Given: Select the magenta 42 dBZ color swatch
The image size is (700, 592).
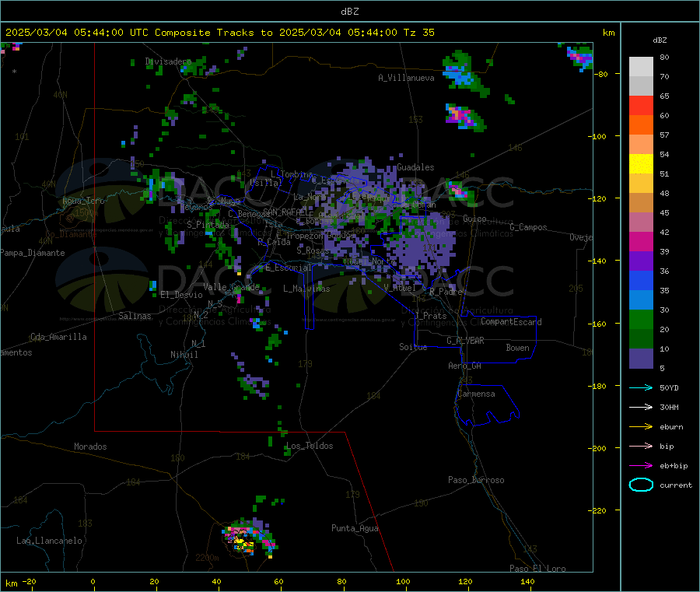Looking at the screenshot, I should click(641, 241).
